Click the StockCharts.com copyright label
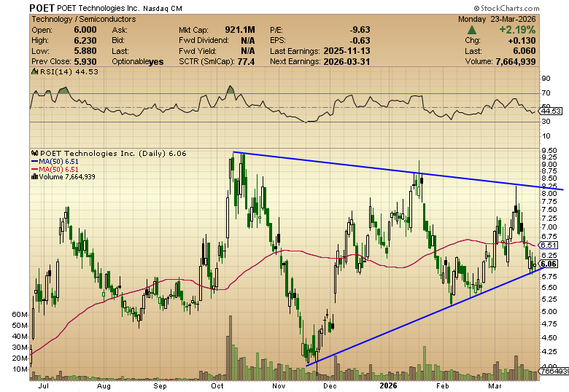The width and height of the screenshot is (569, 392). 506,8
